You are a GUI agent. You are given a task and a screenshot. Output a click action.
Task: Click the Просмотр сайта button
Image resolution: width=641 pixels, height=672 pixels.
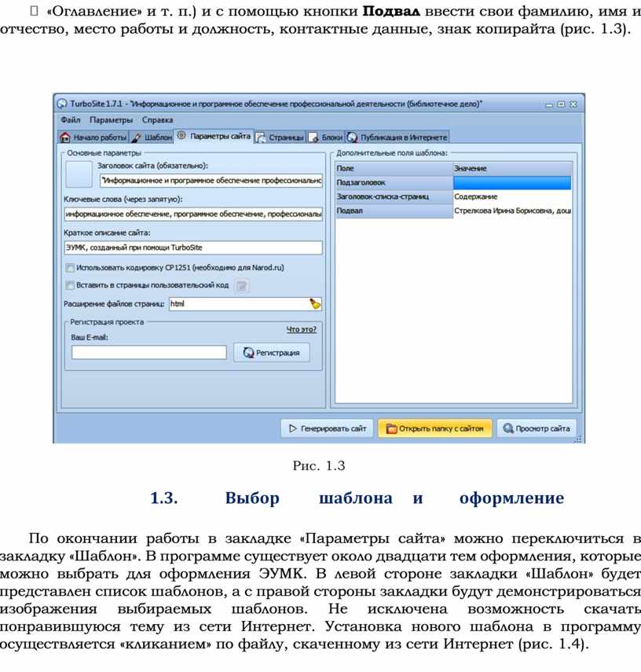537,428
